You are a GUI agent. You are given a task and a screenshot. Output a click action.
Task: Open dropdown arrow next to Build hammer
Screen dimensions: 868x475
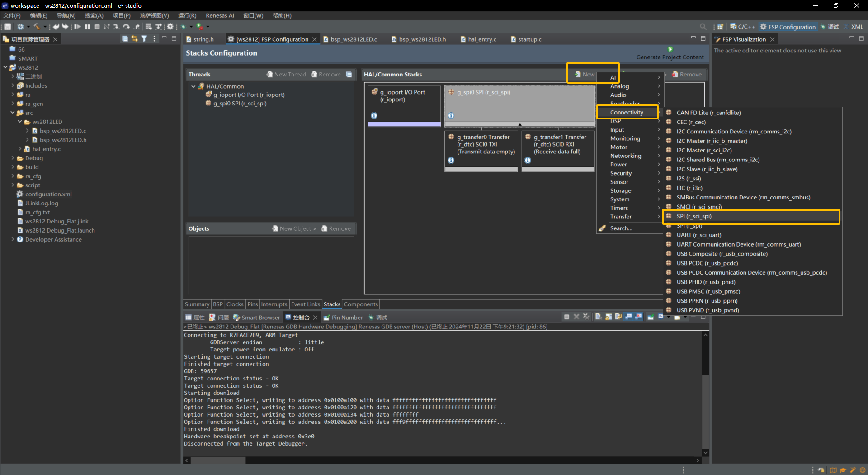coord(45,27)
